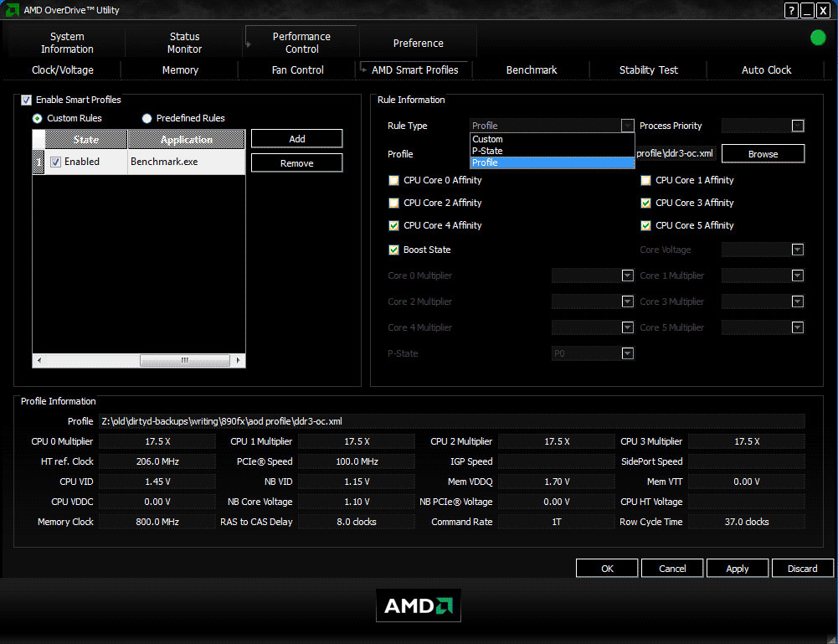This screenshot has height=644, width=838.
Task: Enable CPU Core 2 Affinity
Action: (x=393, y=204)
